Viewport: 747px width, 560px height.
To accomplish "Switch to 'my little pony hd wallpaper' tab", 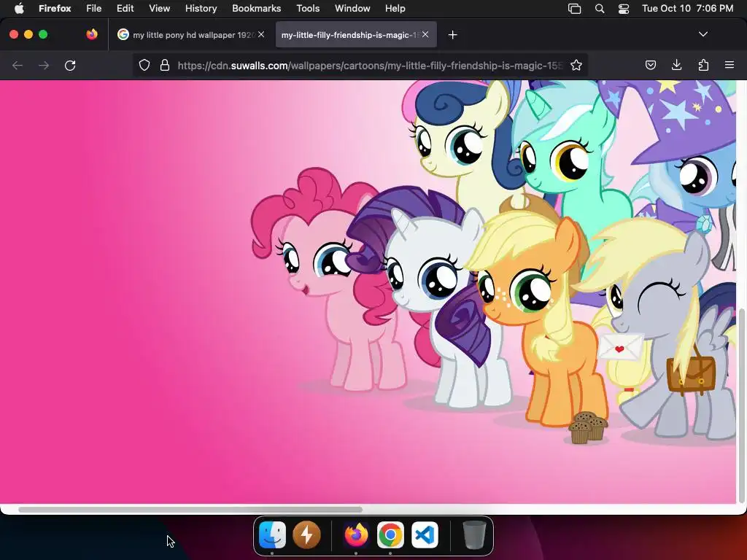I will (x=190, y=35).
